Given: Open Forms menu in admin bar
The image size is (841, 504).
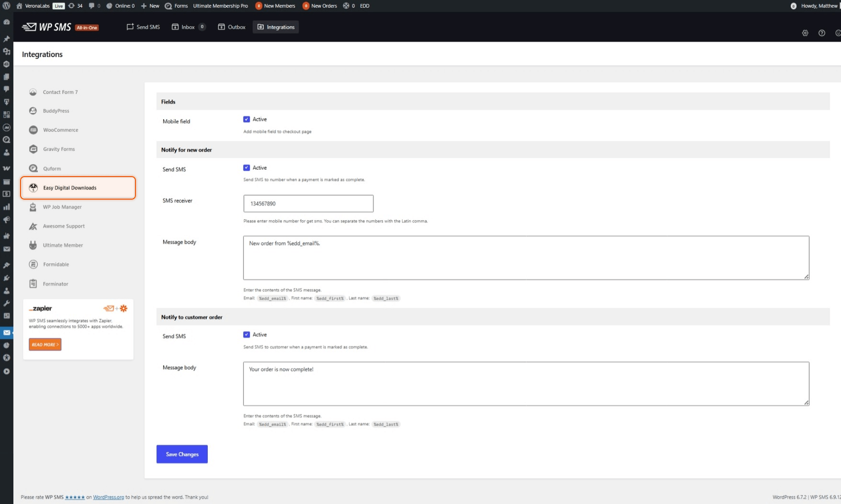Looking at the screenshot, I should tap(176, 6).
